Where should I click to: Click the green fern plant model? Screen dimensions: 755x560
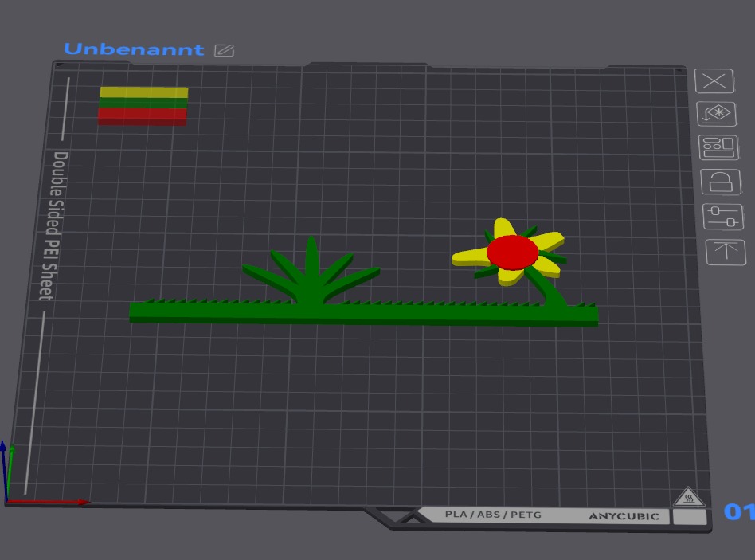coord(311,275)
